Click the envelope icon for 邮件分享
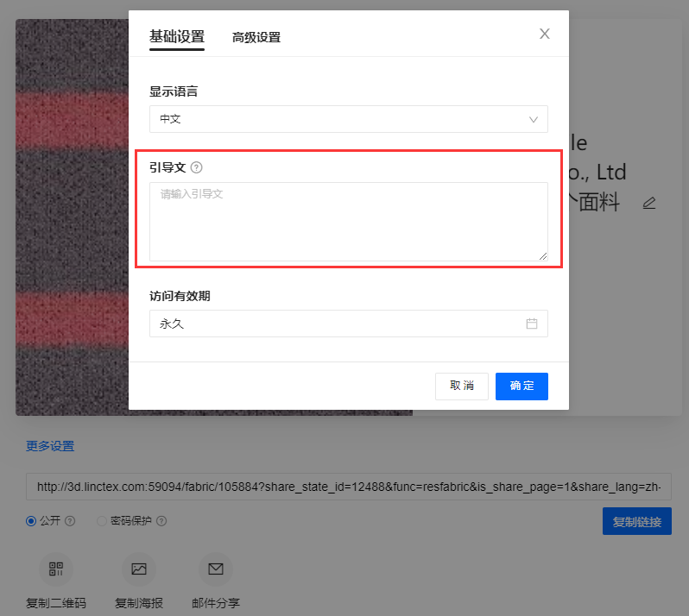The height and width of the screenshot is (616, 689). tap(216, 569)
